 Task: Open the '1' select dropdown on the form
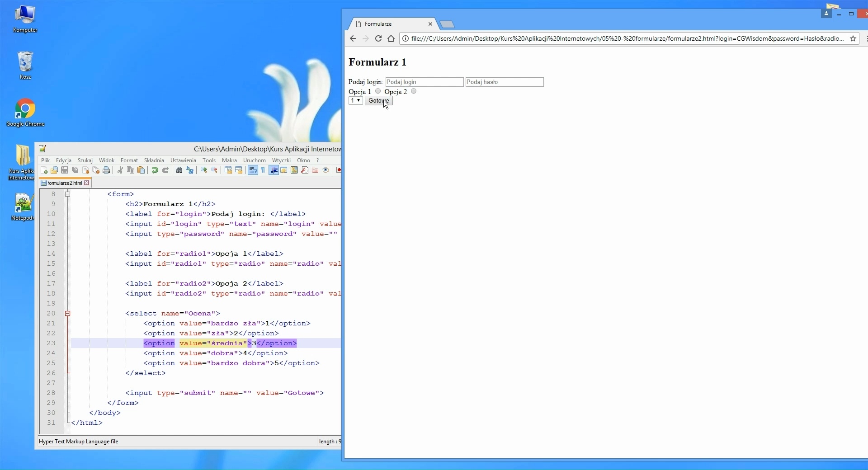[355, 100]
